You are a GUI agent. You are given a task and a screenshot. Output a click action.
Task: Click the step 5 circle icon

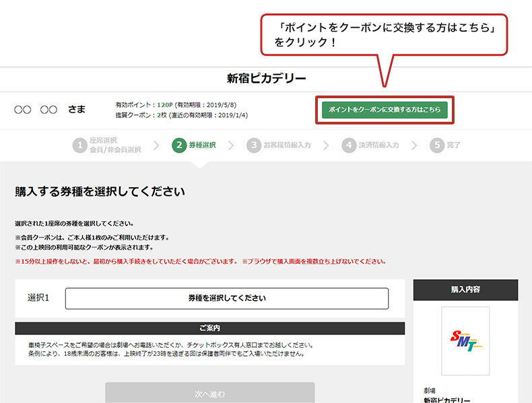pos(436,145)
